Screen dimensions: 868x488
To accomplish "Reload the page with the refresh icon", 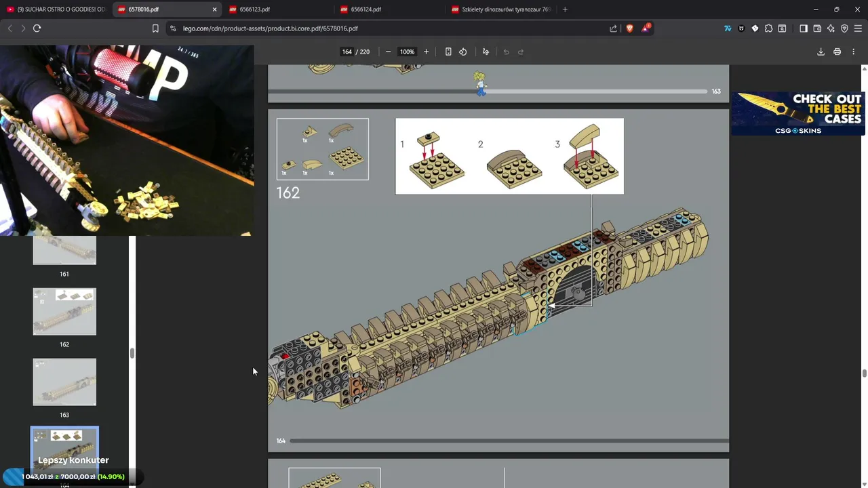I will click(37, 28).
